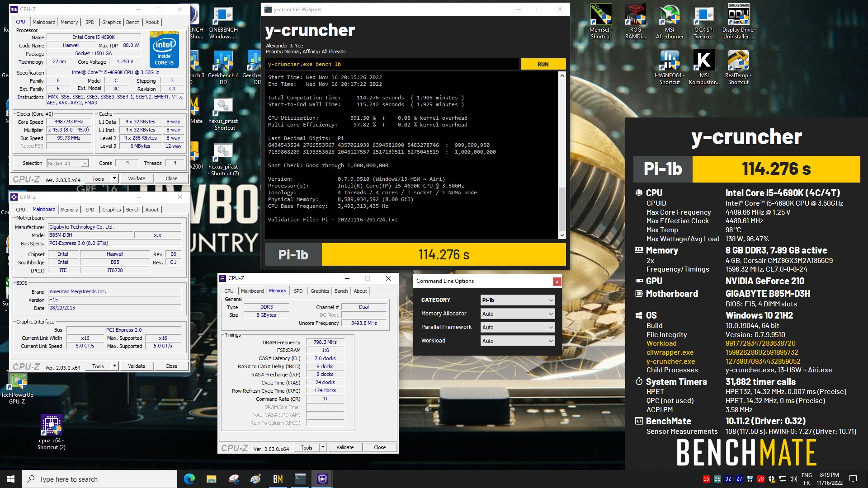Click the cliwrapper.exe link in BenchMate panel
The image size is (868, 488).
click(670, 352)
